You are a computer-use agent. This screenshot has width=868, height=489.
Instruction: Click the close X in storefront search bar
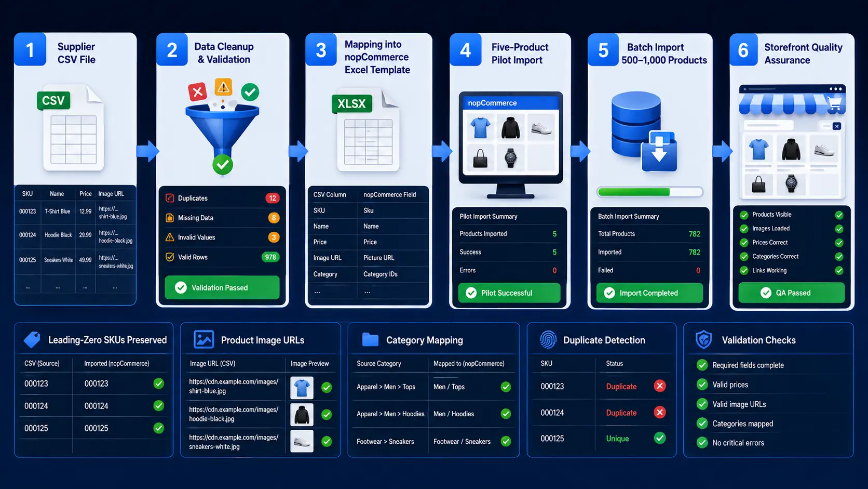tap(837, 126)
